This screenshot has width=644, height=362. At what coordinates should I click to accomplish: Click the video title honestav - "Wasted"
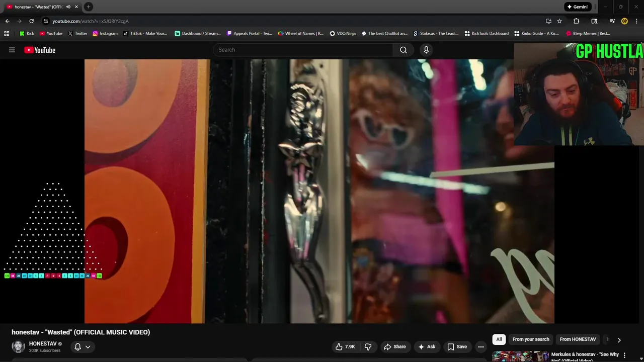(81, 332)
